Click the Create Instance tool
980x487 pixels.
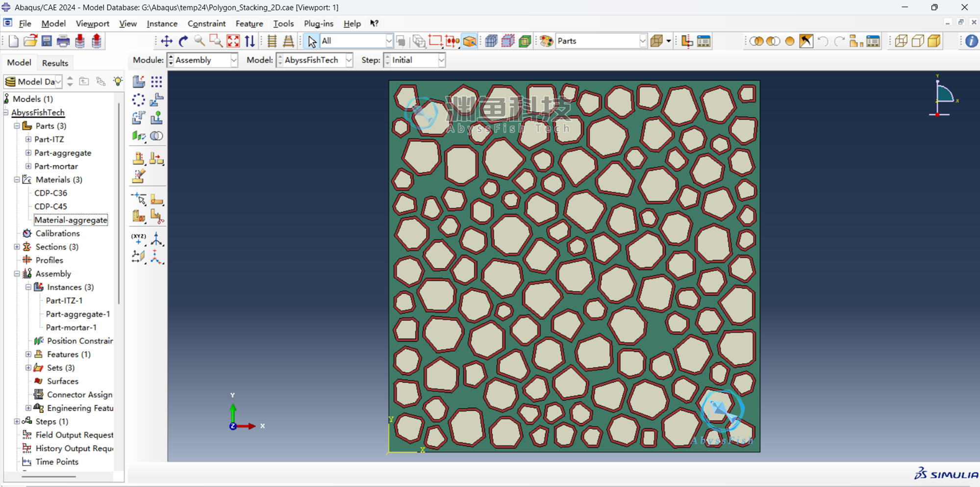[139, 81]
